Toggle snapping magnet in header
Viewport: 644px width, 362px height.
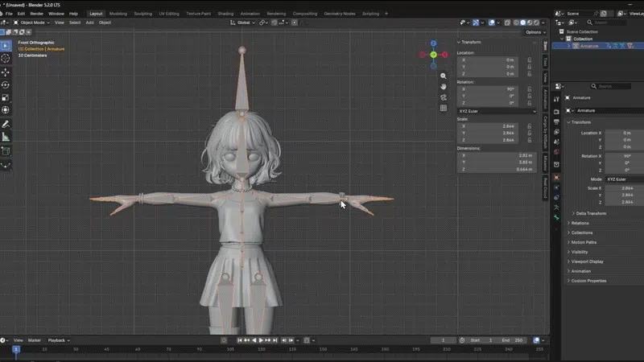[x=274, y=23]
